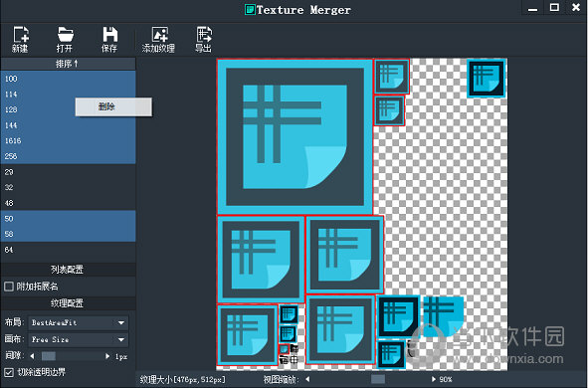This screenshot has width=588, height=388.
Task: Maximize the Texture Merger window
Action: pos(554,8)
